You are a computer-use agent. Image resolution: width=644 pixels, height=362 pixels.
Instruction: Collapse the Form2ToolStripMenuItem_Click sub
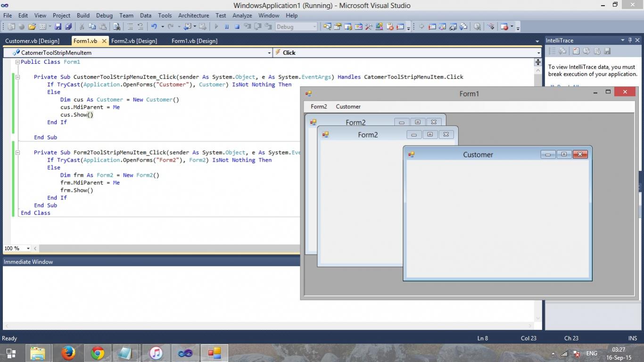tap(17, 153)
